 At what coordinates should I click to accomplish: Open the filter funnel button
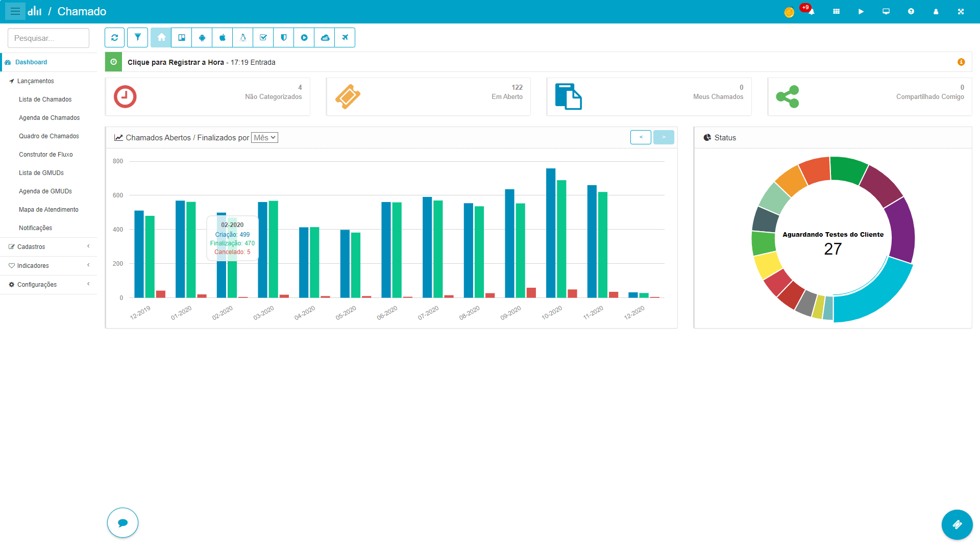point(137,37)
